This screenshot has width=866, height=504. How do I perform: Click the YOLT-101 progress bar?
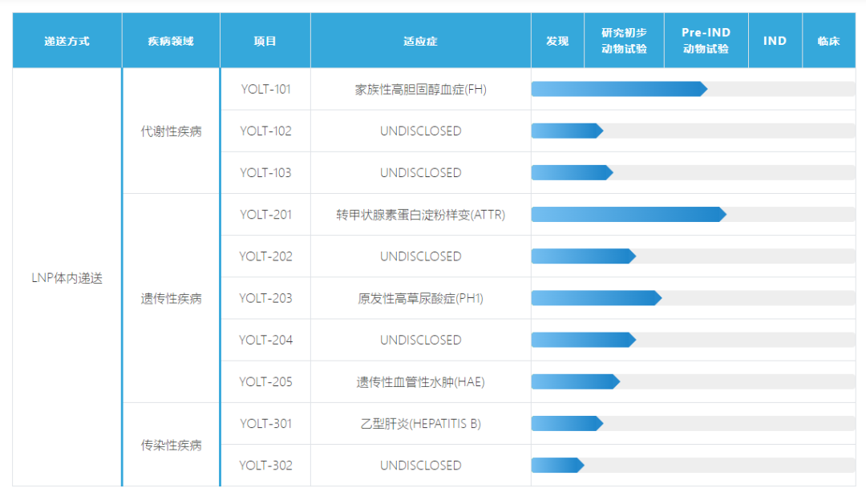tap(618, 89)
